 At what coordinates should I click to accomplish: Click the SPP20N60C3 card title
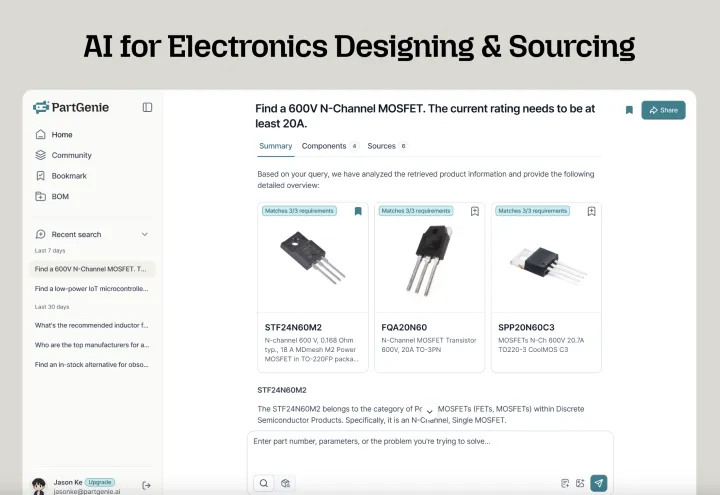click(526, 327)
